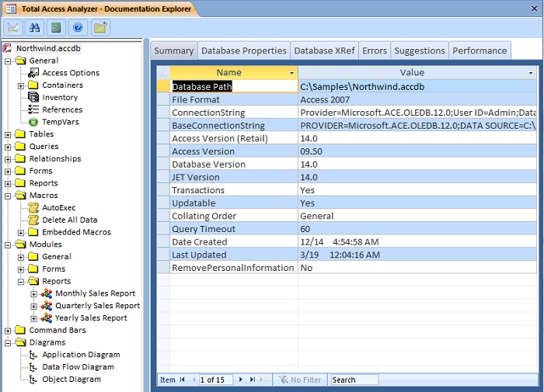Close the Documentation Explorer window

click(x=535, y=9)
